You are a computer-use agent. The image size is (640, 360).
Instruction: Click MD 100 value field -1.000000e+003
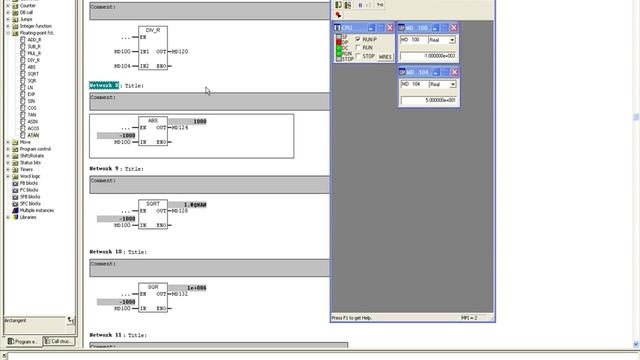point(428,56)
